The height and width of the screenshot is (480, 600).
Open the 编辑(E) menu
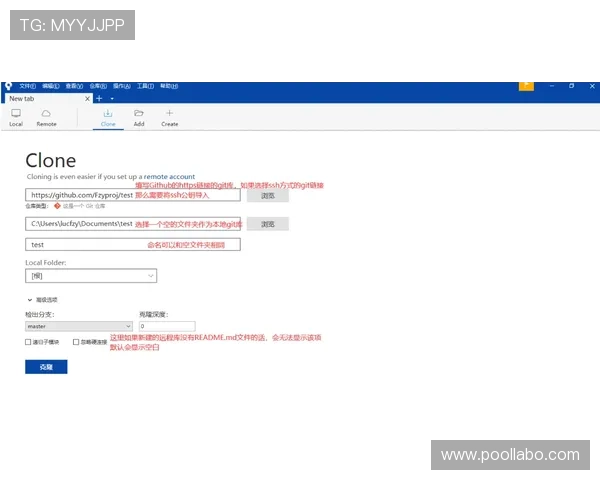[x=51, y=86]
